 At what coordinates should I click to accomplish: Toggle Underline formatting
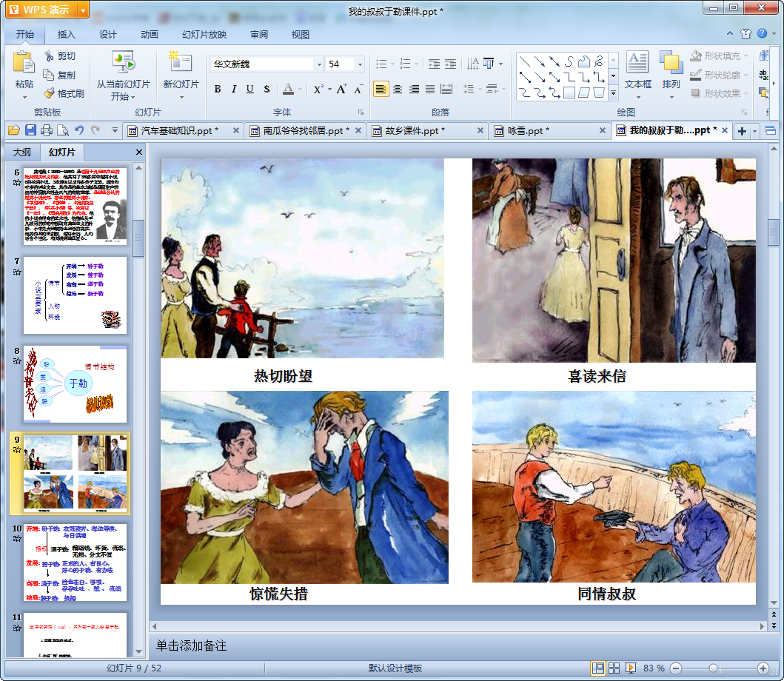pos(250,89)
